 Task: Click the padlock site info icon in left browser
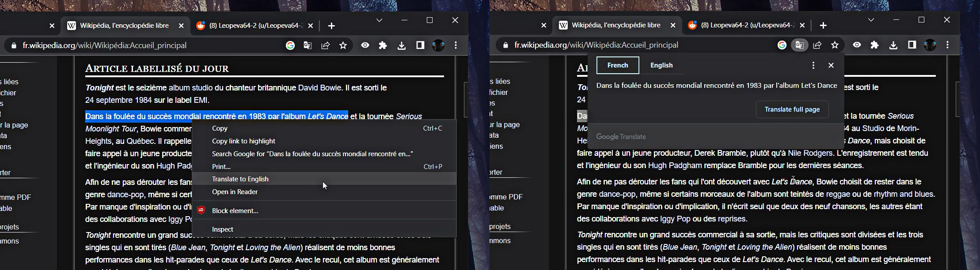[x=14, y=45]
